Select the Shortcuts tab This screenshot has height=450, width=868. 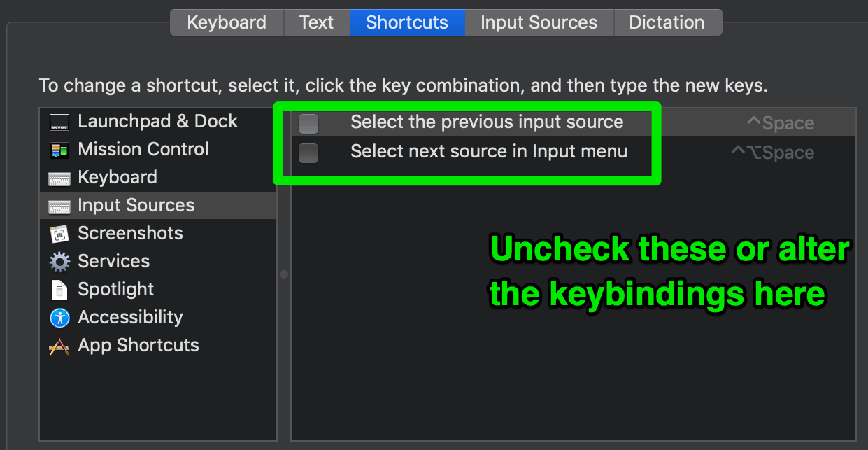(407, 22)
